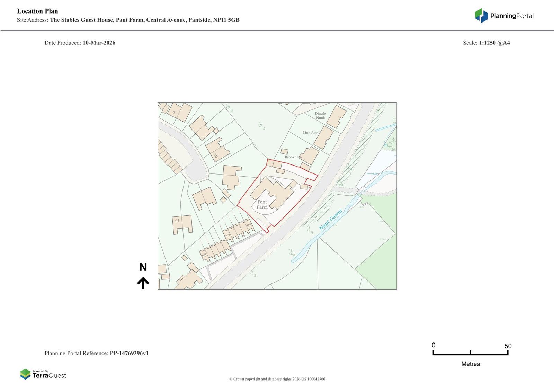The image size is (554, 392).
Task: Click the tree symbol near Nant Gawni stream
Action: [x=292, y=252]
